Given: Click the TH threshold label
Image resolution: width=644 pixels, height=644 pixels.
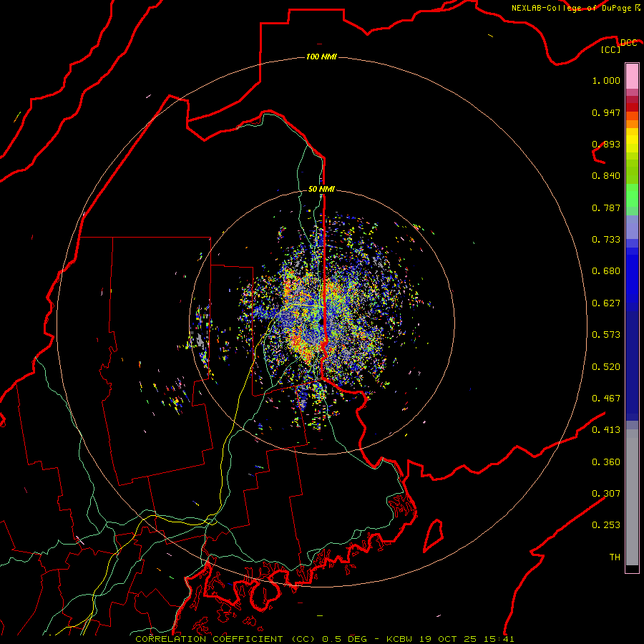Looking at the screenshot, I should [615, 557].
